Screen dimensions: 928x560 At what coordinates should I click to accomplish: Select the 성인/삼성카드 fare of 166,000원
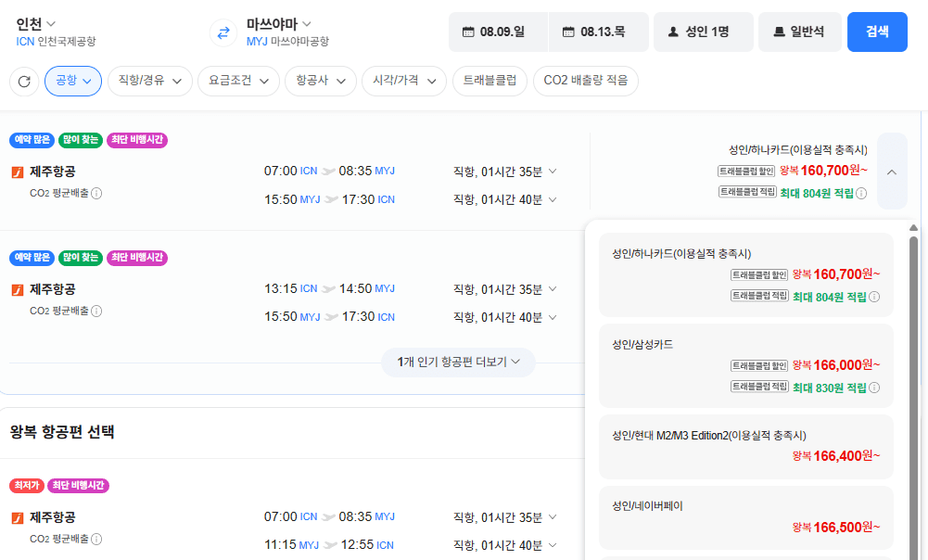point(745,366)
